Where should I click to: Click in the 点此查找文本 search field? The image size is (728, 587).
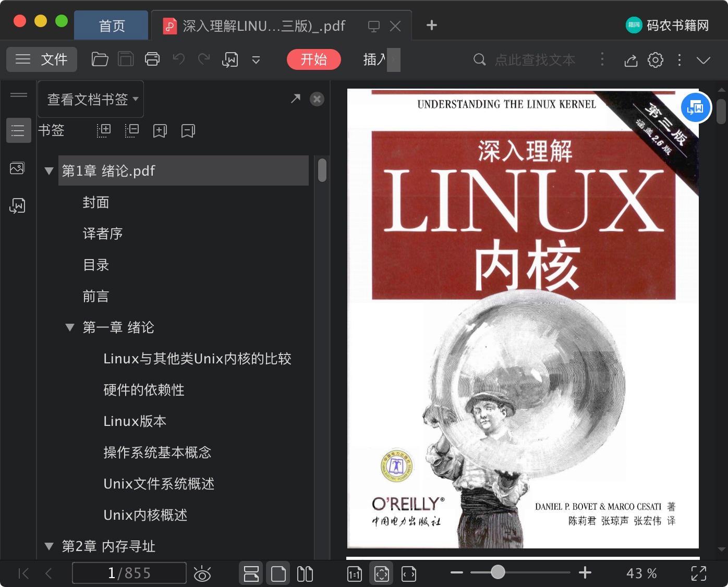tap(535, 60)
